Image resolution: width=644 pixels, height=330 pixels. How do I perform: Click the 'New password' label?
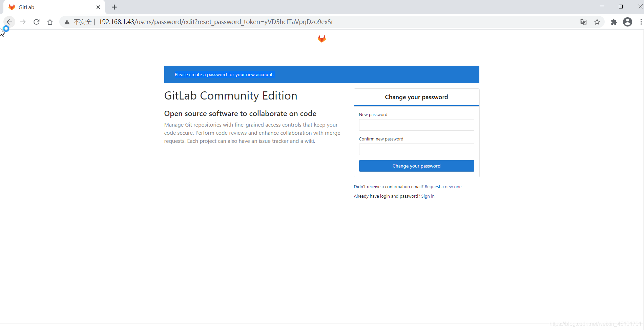373,115
